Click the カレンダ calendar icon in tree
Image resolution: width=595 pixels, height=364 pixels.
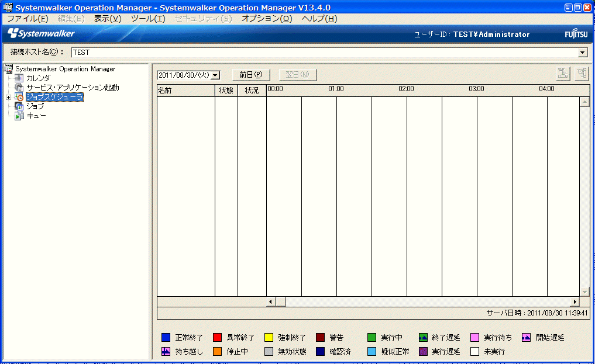click(x=19, y=78)
